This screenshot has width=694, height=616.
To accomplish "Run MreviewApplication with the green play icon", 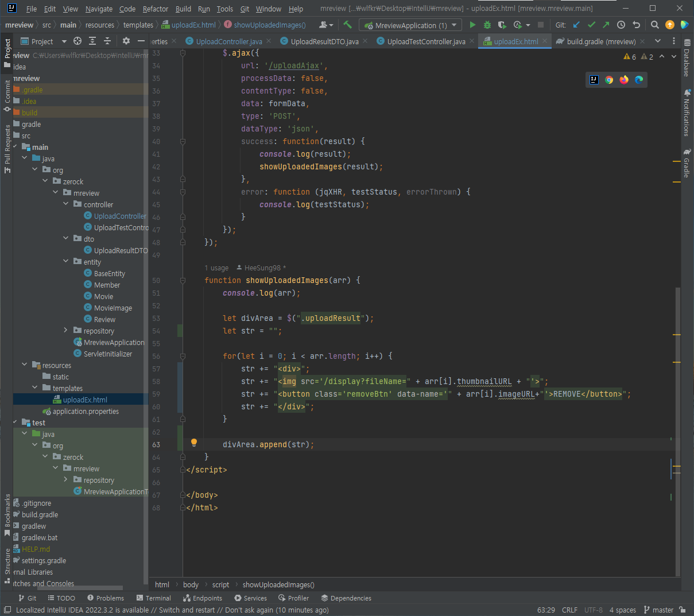I will click(x=472, y=25).
